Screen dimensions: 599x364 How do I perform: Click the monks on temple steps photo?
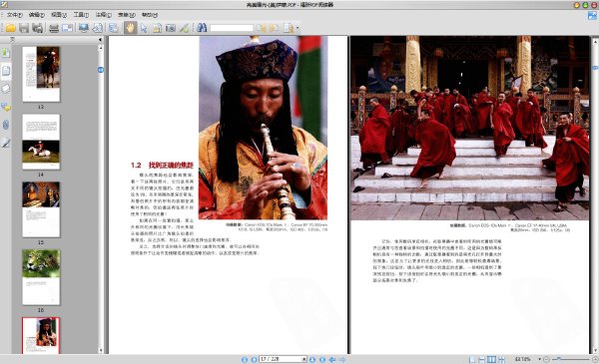[x=470, y=128]
